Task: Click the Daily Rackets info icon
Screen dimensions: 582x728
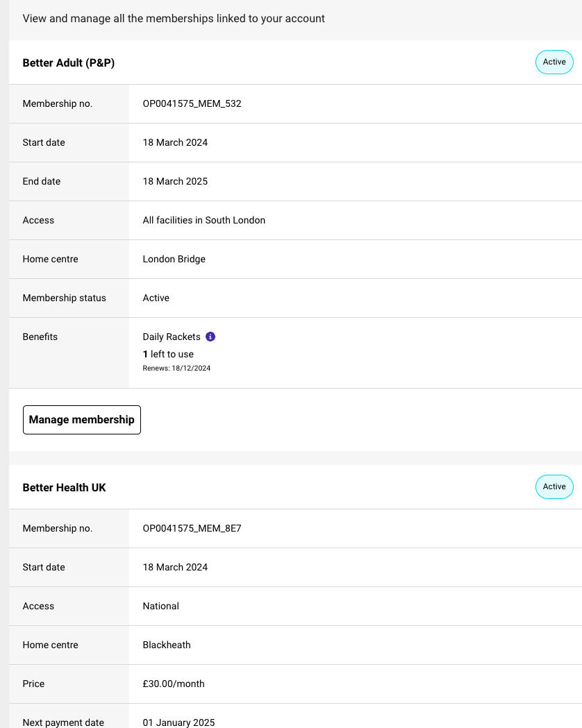Action: tap(210, 337)
